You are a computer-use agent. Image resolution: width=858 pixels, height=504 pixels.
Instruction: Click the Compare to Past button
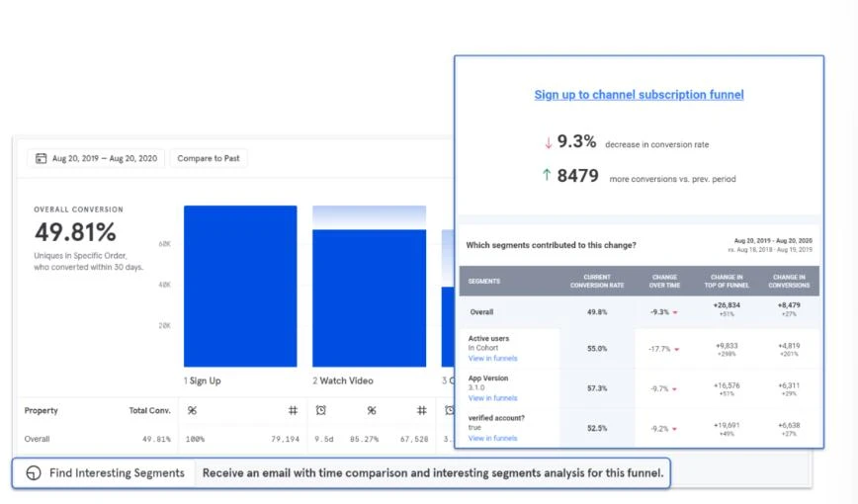[209, 159]
